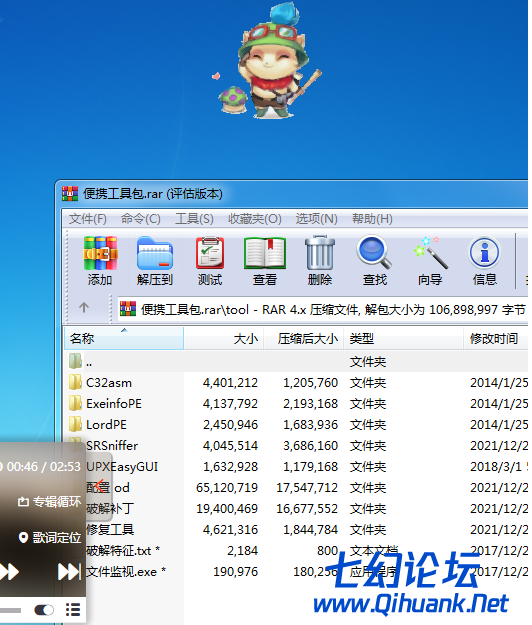Viewport: 532px width, 625px height.
Task: Open the playlist list icon in player
Action: pos(73,610)
